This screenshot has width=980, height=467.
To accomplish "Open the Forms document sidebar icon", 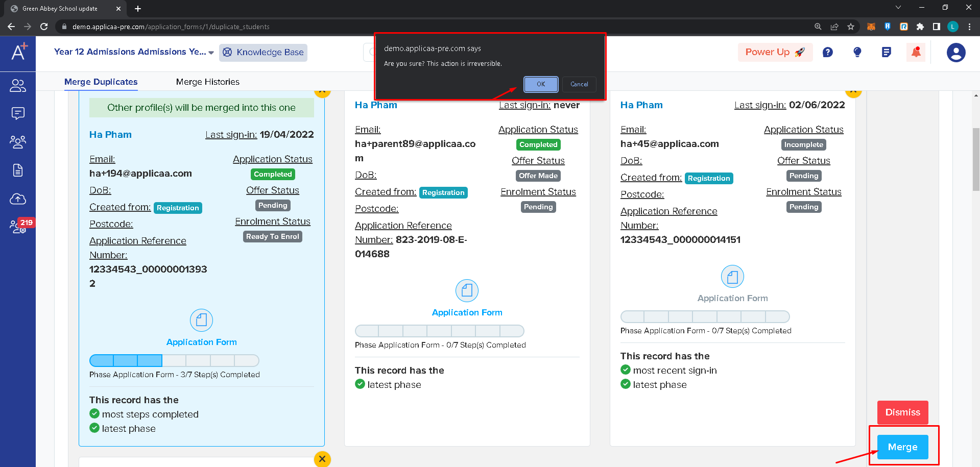I will tap(18, 170).
